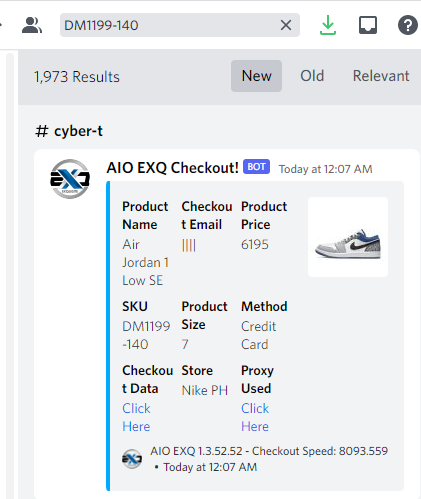The height and width of the screenshot is (499, 421).
Task: Select the Air Jordan 1 Low SE name
Action: pos(145,263)
